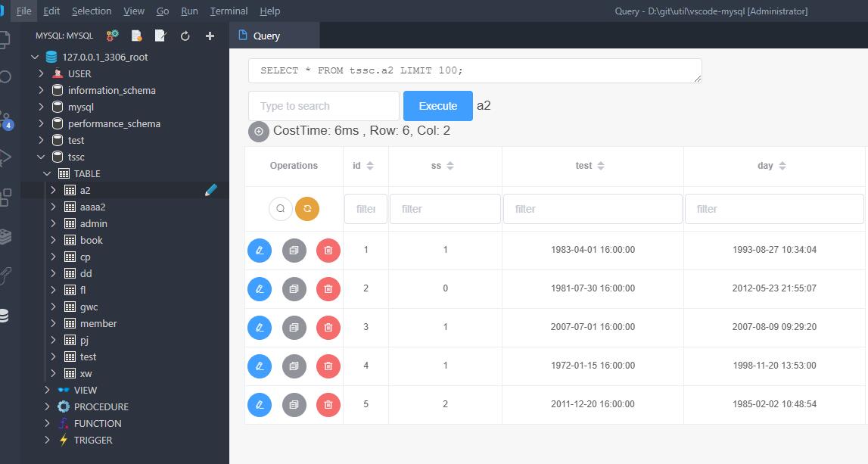The width and height of the screenshot is (868, 464).
Task: Click the filter field under day column
Action: coord(774,209)
